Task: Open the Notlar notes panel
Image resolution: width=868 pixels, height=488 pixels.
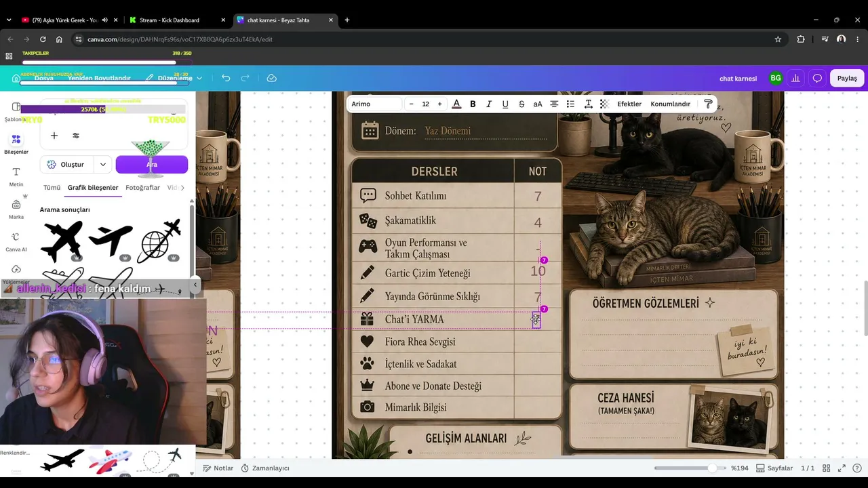Action: pos(218,468)
